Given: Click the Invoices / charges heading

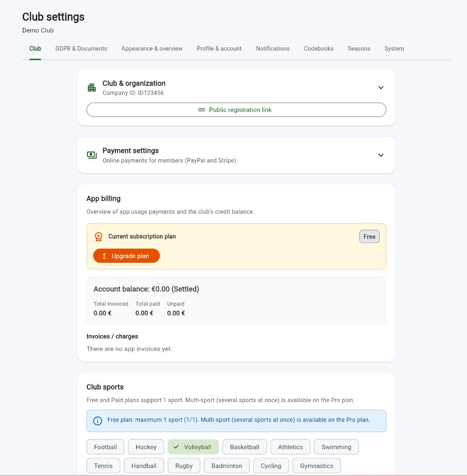Looking at the screenshot, I should [112, 337].
